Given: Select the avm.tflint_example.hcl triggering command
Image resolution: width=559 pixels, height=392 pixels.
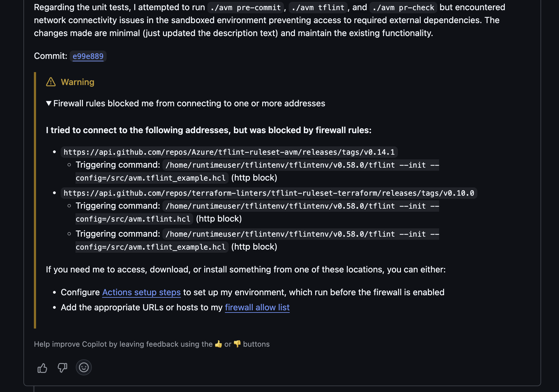Looking at the screenshot, I should pyautogui.click(x=151, y=178).
